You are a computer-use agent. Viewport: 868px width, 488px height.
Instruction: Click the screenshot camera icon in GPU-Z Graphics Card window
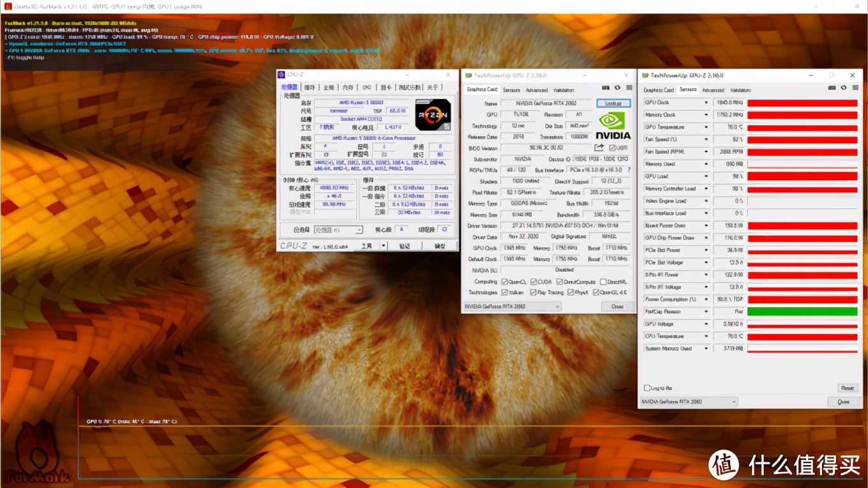point(605,88)
